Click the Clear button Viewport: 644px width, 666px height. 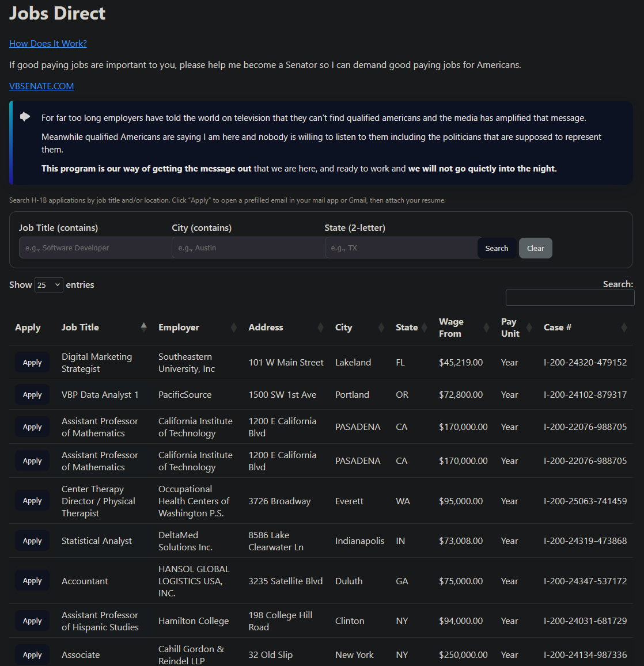tap(535, 248)
